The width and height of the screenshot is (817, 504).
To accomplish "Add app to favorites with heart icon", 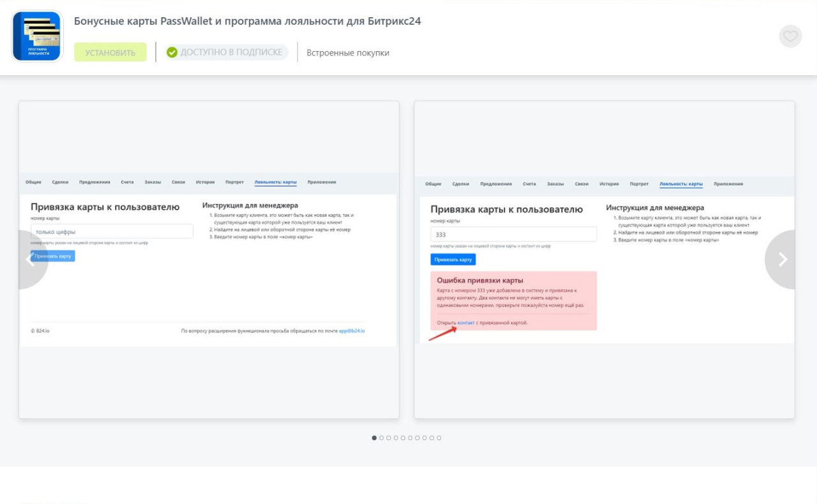I will point(790,36).
